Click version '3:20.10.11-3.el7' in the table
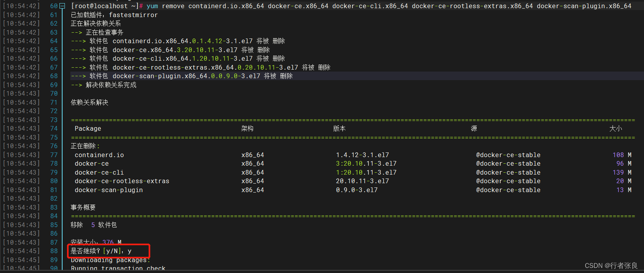 coord(367,164)
